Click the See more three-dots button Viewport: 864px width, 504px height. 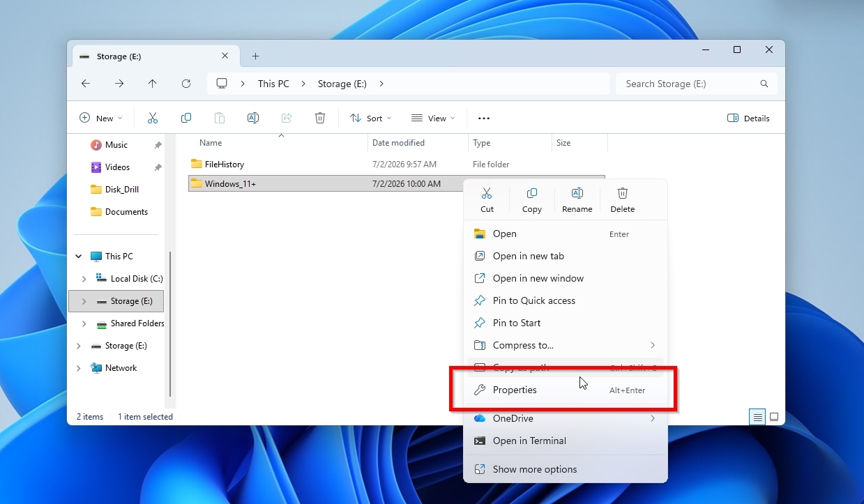(484, 119)
